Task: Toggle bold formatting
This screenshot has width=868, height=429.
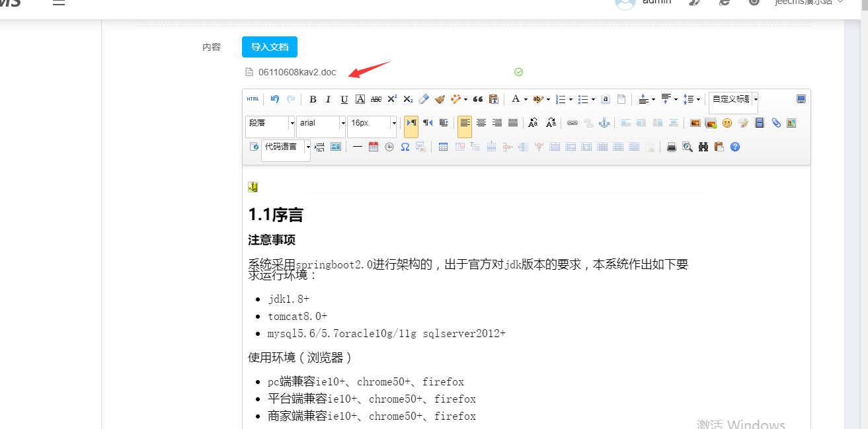Action: pyautogui.click(x=313, y=99)
